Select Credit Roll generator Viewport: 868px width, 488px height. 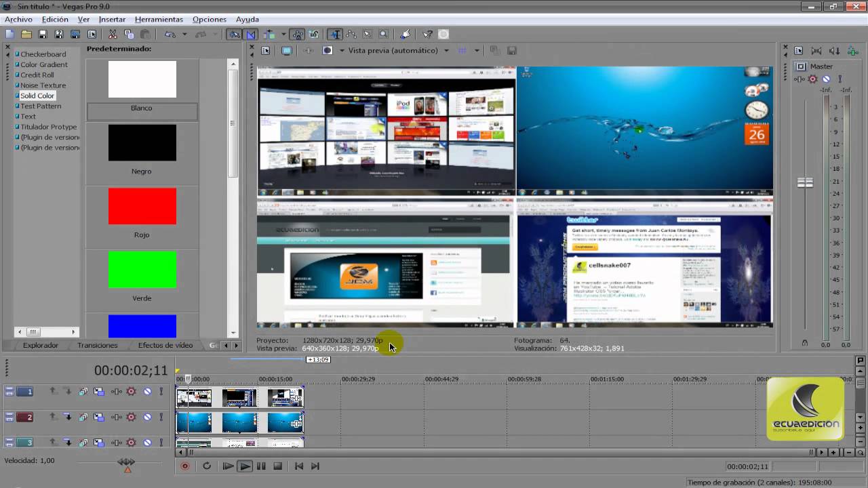point(37,75)
